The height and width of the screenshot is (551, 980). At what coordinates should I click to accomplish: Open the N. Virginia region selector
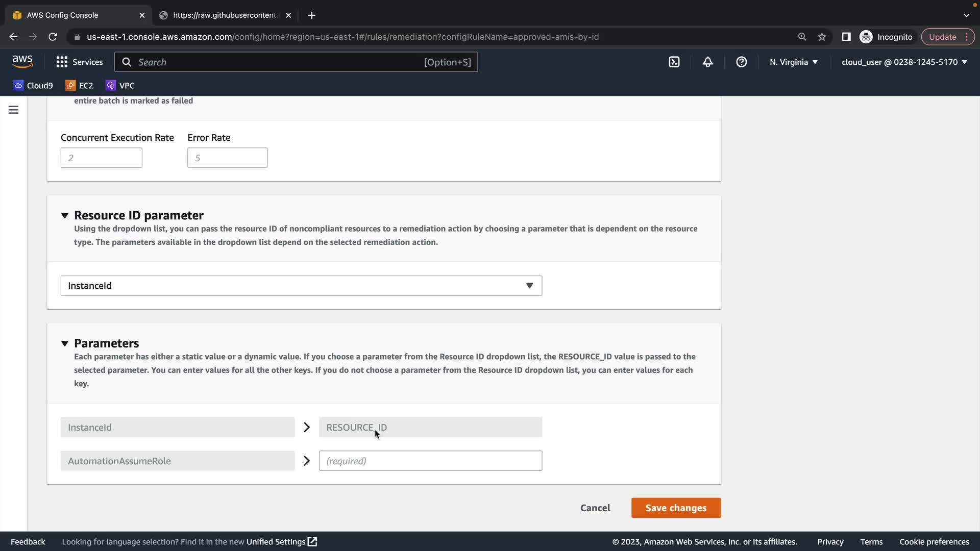click(793, 62)
